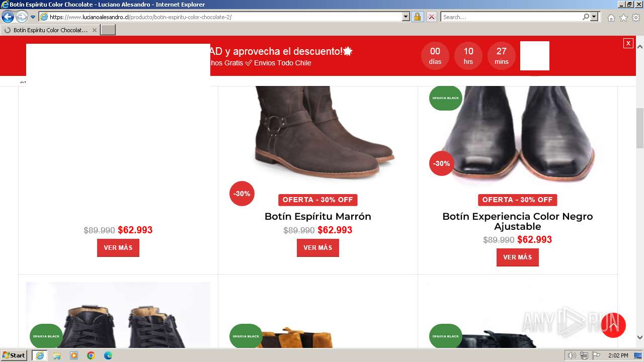Click into the browser Search box
Viewport: 644px width, 362px height.
pyautogui.click(x=511, y=17)
